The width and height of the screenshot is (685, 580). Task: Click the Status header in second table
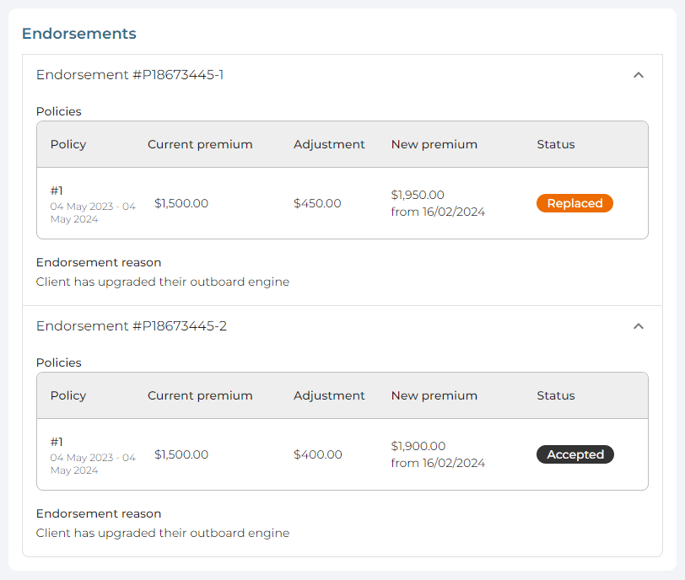(555, 395)
